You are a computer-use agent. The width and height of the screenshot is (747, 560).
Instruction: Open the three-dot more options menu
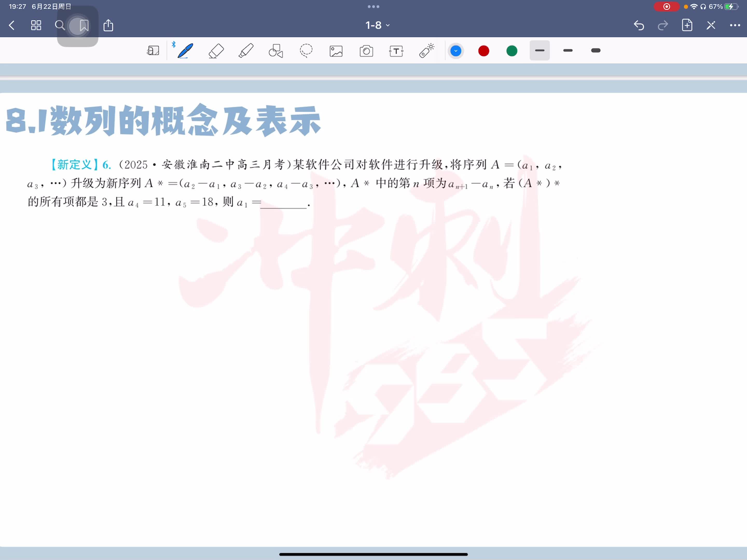click(735, 25)
